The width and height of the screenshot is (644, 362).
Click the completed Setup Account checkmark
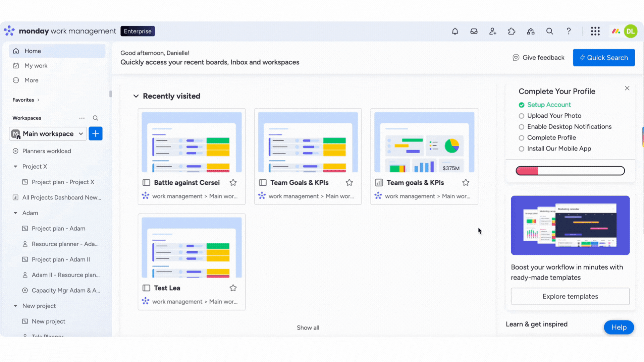pyautogui.click(x=521, y=105)
